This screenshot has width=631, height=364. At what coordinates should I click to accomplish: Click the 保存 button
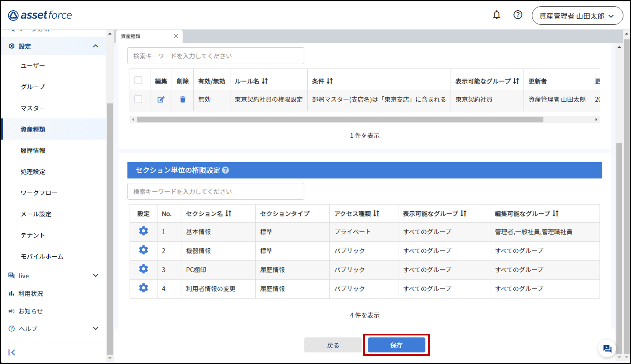point(396,345)
